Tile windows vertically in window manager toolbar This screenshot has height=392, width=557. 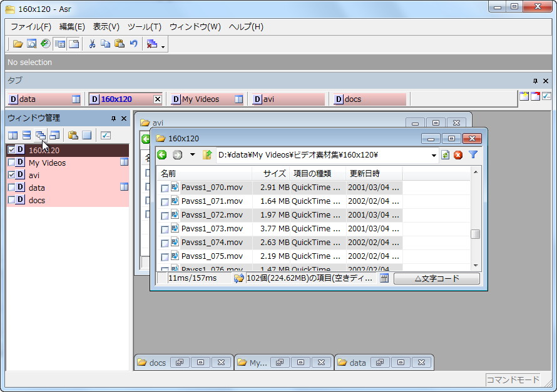point(13,135)
